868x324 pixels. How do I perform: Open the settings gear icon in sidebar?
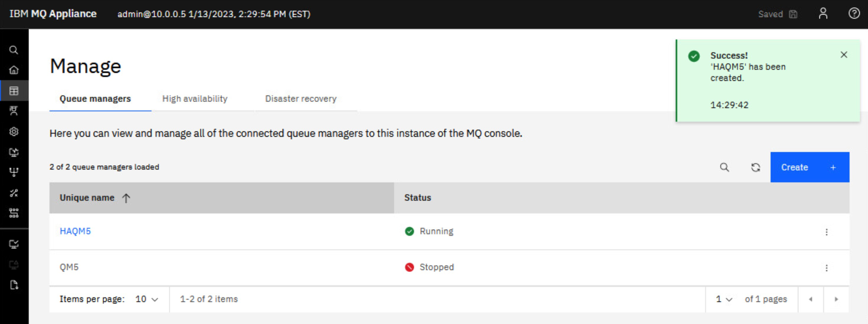click(14, 132)
